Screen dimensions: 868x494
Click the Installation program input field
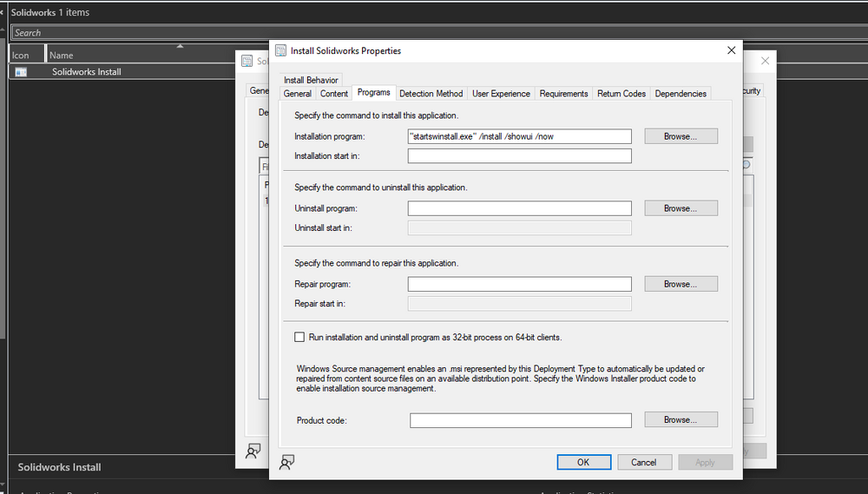(x=519, y=136)
